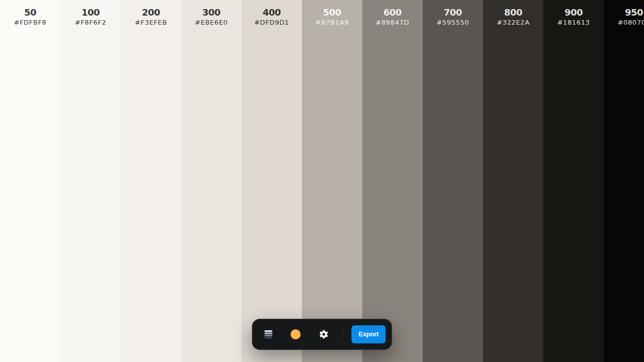The width and height of the screenshot is (644, 362).
Task: Click the orange base color circle
Action: 296,334
